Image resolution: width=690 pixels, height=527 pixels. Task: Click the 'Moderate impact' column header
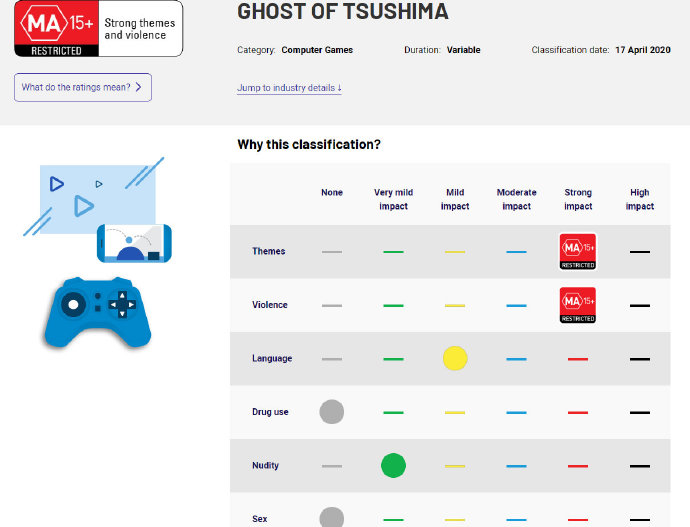pyautogui.click(x=517, y=199)
